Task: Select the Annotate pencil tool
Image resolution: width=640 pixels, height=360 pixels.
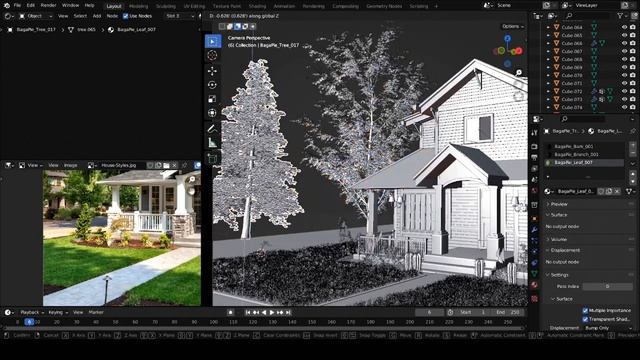Action: (x=212, y=129)
